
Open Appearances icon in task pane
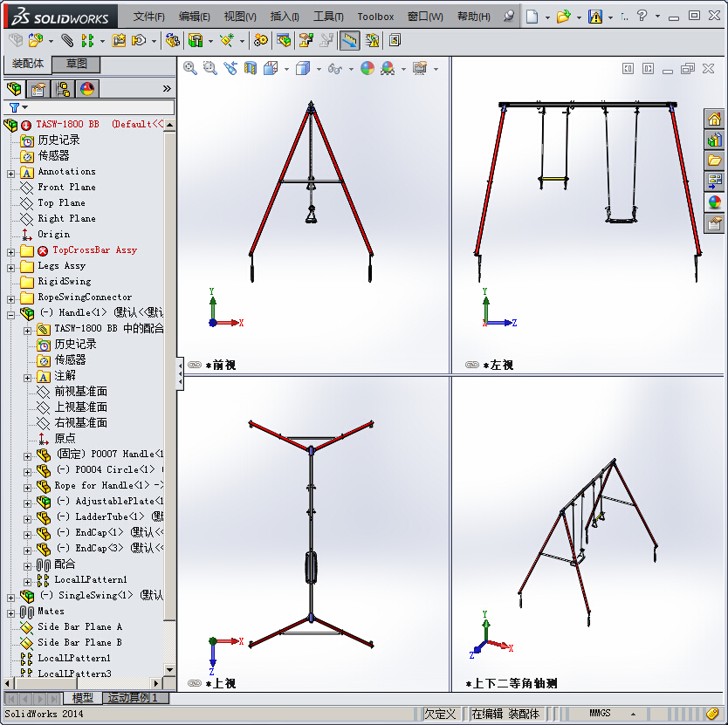[715, 202]
